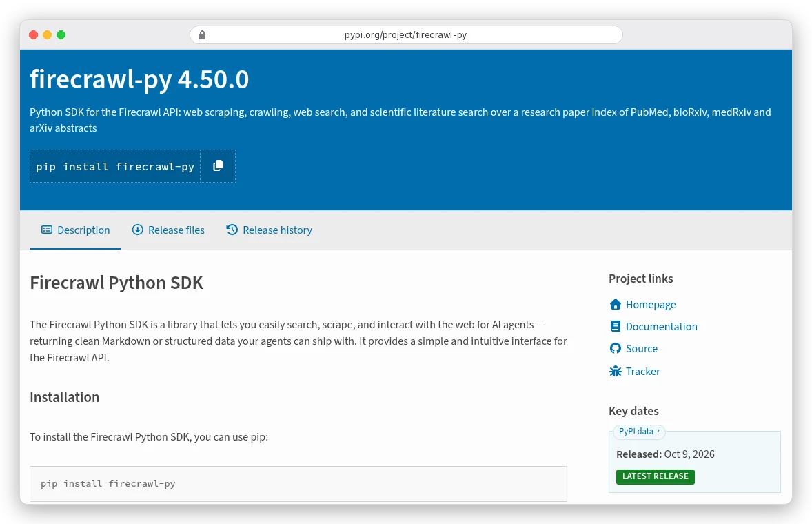Open the Description tab
The image size is (812, 524).
75,230
